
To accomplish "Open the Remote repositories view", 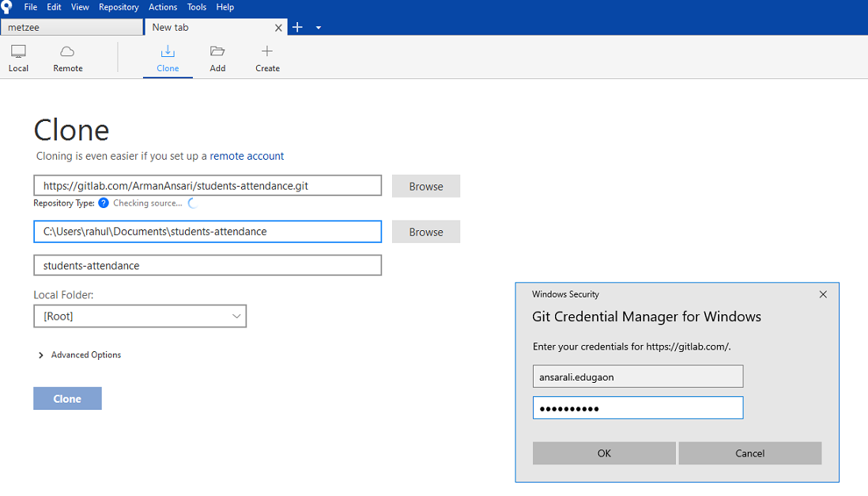I will coord(67,59).
